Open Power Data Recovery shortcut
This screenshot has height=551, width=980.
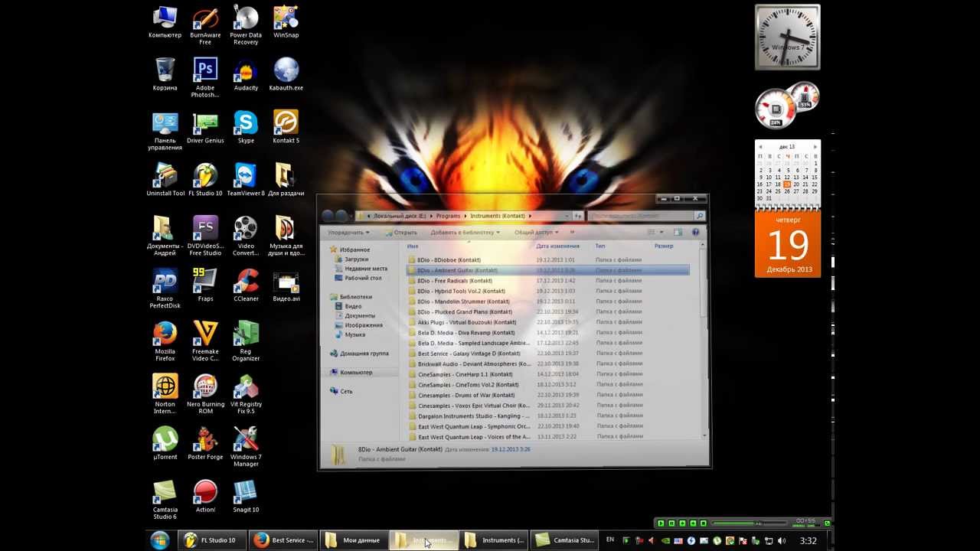coord(246,25)
